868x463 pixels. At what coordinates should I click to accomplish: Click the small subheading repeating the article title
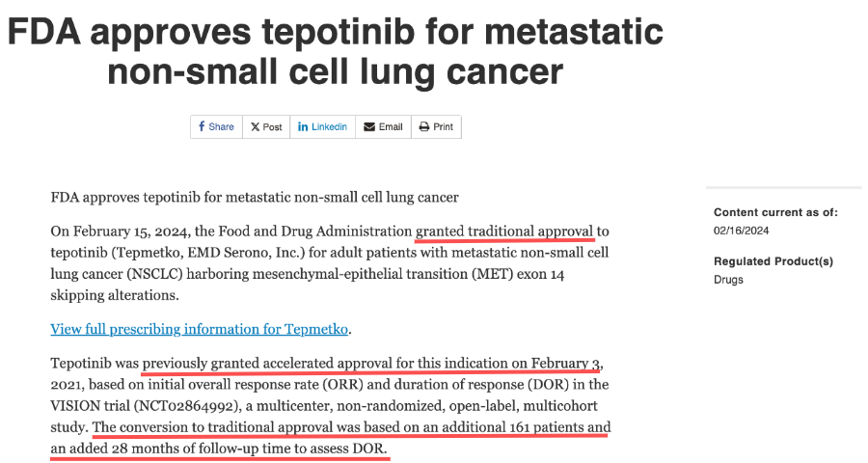coord(255,197)
